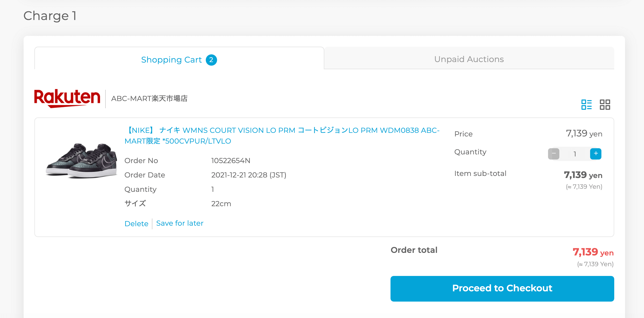The width and height of the screenshot is (644, 318).
Task: Click the ABC-MART store name
Action: point(149,98)
